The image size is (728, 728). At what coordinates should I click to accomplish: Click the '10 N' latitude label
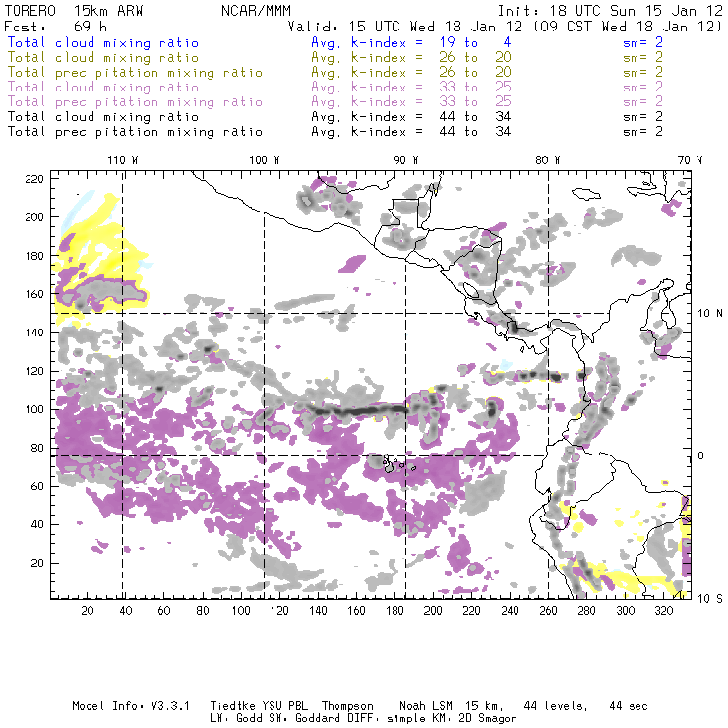point(710,314)
